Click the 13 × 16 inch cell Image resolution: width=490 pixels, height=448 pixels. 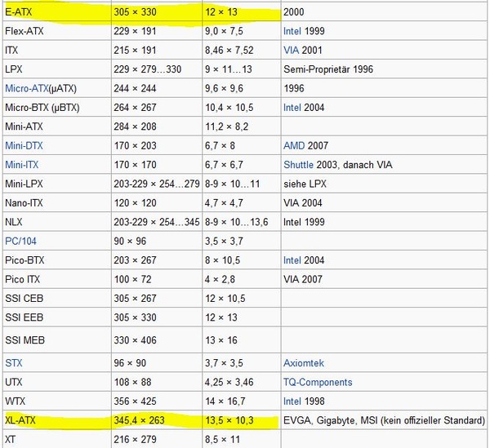pyautogui.click(x=242, y=340)
